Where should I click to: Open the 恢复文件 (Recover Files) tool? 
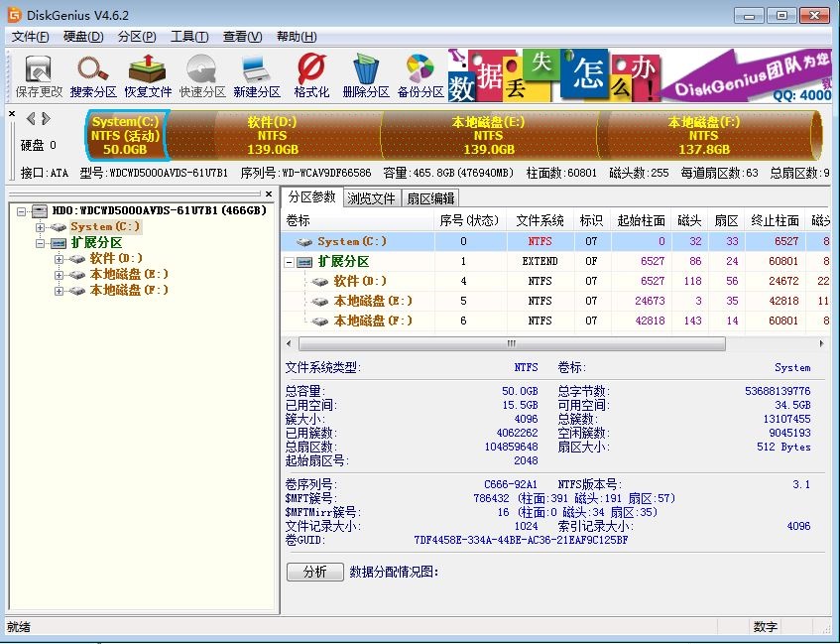(148, 75)
